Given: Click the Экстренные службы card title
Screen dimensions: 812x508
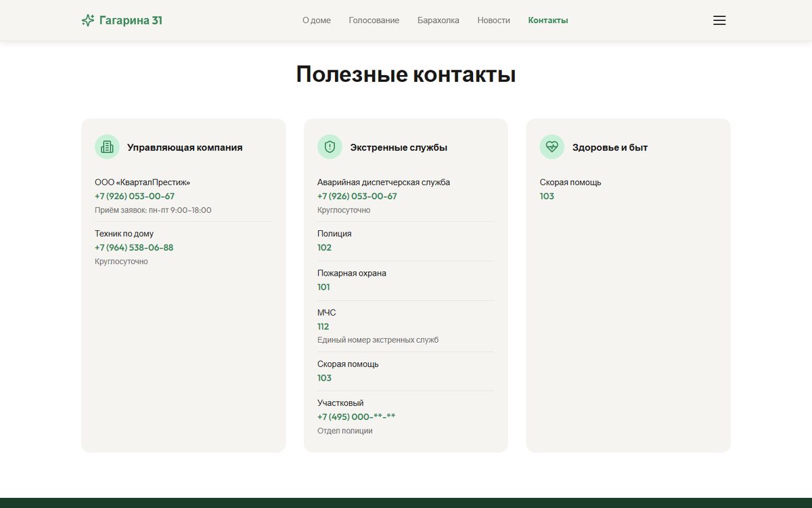Looking at the screenshot, I should pyautogui.click(x=399, y=147).
